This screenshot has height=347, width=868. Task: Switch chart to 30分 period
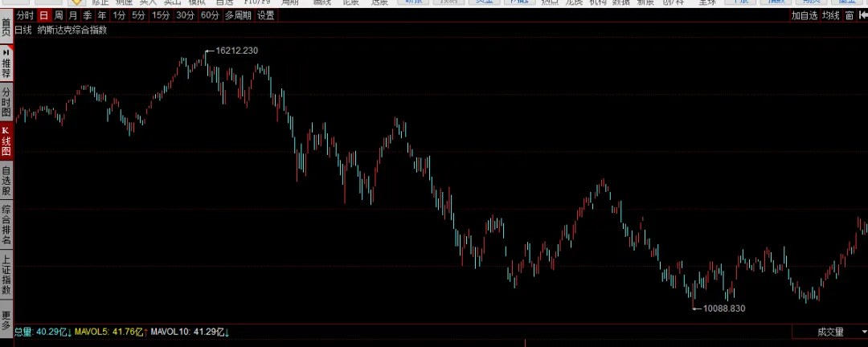click(x=186, y=15)
